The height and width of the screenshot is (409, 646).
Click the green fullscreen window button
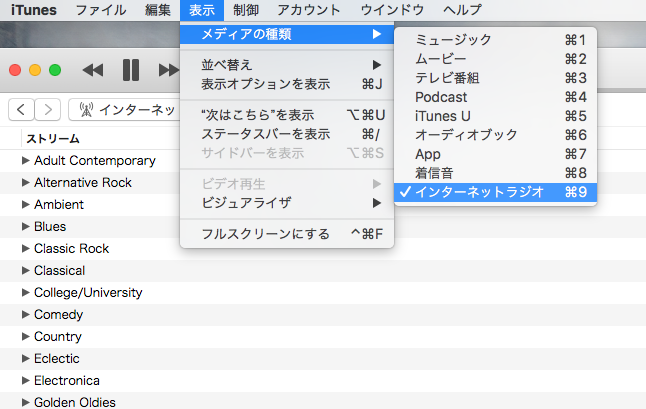tap(55, 70)
